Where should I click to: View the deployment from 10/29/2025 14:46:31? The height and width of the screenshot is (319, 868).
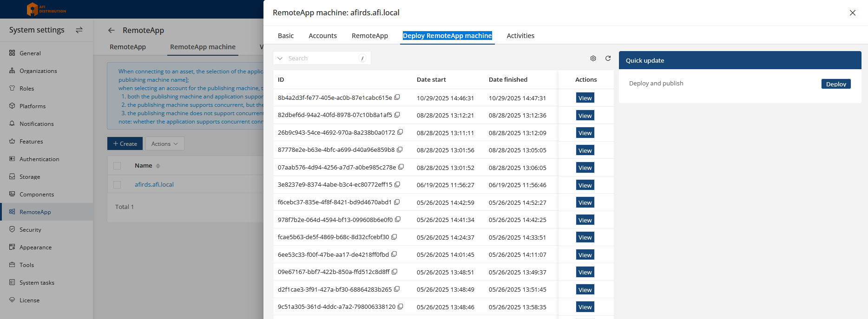point(585,98)
